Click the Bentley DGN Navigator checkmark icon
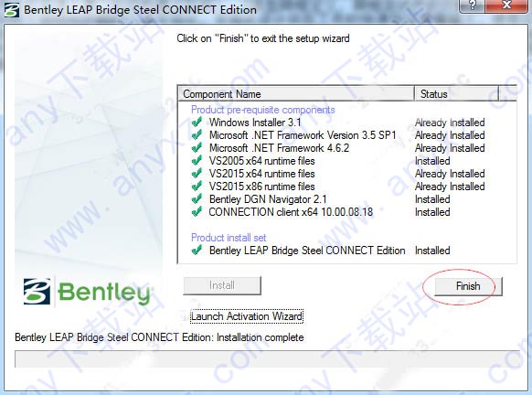The height and width of the screenshot is (395, 532). click(x=197, y=199)
